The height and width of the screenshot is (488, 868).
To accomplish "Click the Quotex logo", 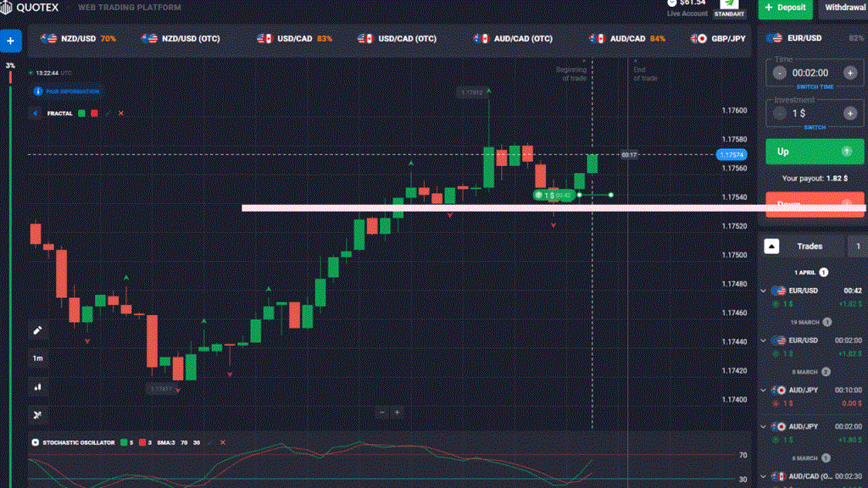I will click(x=30, y=7).
